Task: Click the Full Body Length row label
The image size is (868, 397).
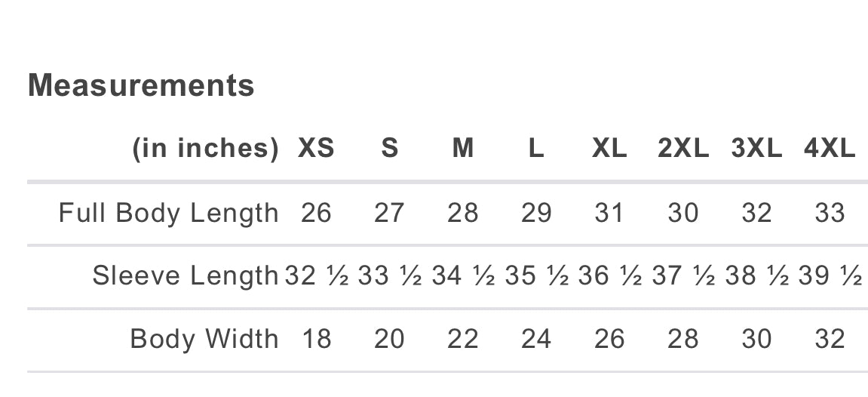Action: click(x=168, y=213)
